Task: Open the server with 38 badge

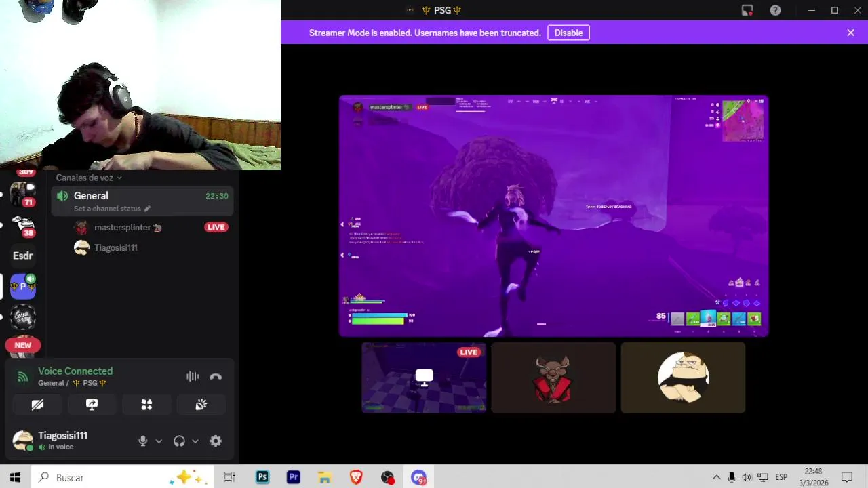Action: tap(23, 225)
